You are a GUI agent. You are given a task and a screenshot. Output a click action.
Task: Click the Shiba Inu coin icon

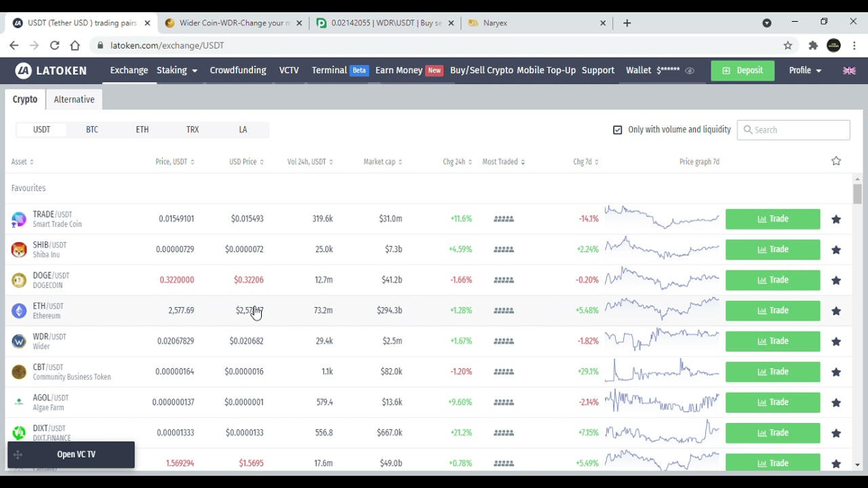point(19,249)
